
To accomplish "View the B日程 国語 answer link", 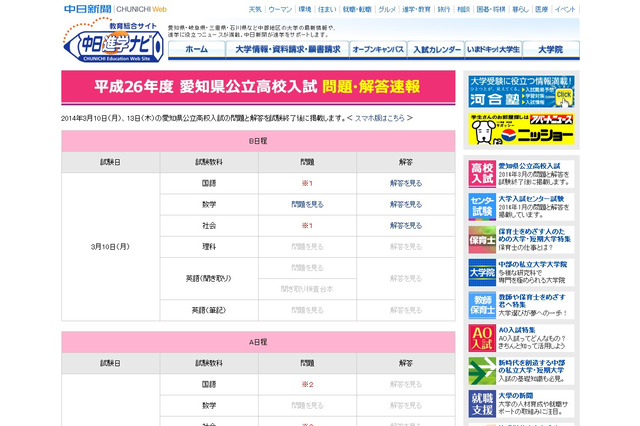I will [406, 183].
